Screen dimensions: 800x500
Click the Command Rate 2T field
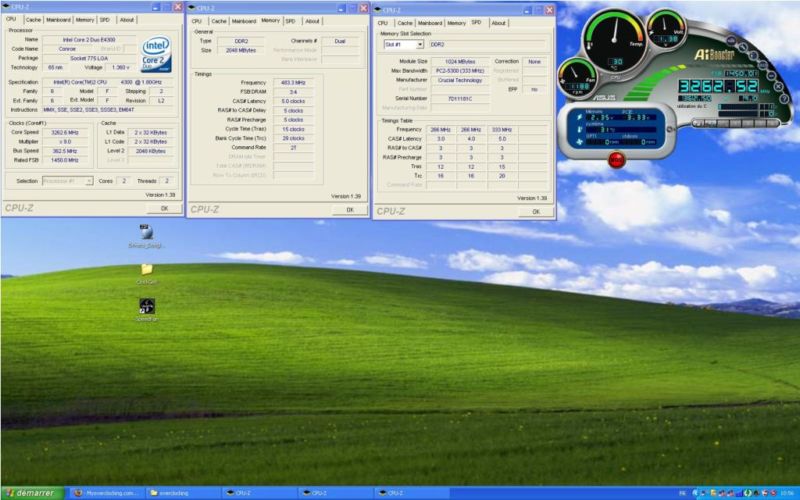pos(293,147)
